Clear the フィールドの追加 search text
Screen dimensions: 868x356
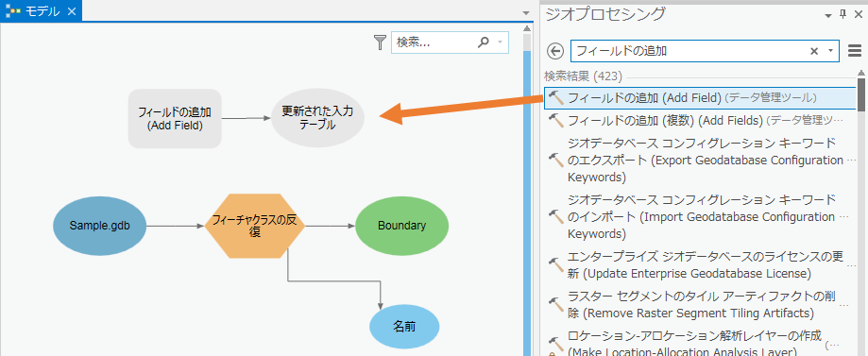[814, 51]
